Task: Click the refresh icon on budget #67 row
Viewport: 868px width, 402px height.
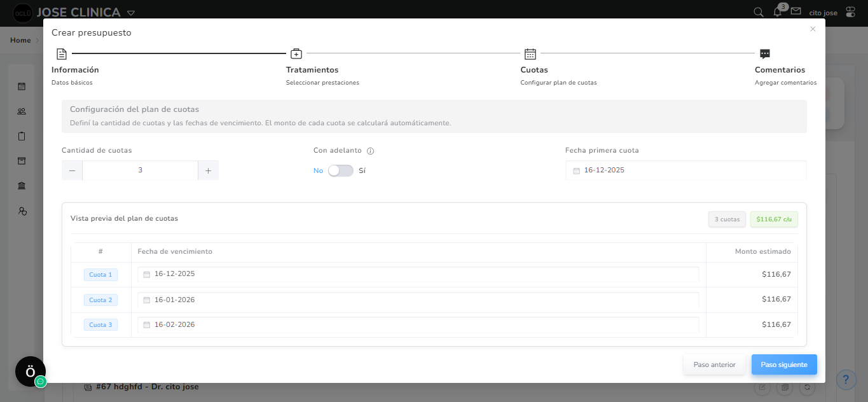Action: pos(808,387)
